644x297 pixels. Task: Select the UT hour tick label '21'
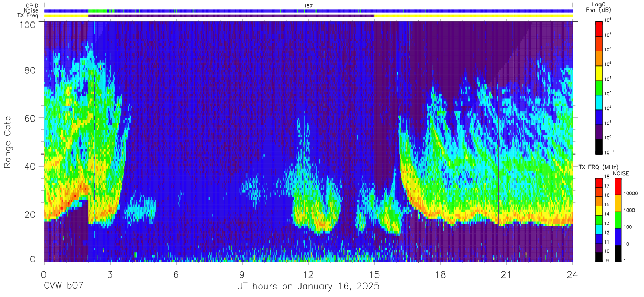click(x=507, y=274)
